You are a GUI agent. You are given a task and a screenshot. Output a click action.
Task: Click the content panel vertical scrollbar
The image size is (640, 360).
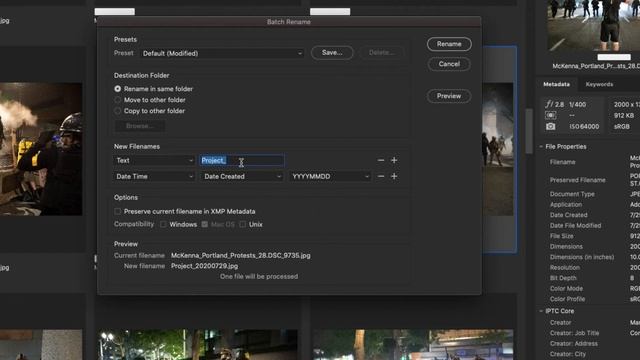point(529,131)
